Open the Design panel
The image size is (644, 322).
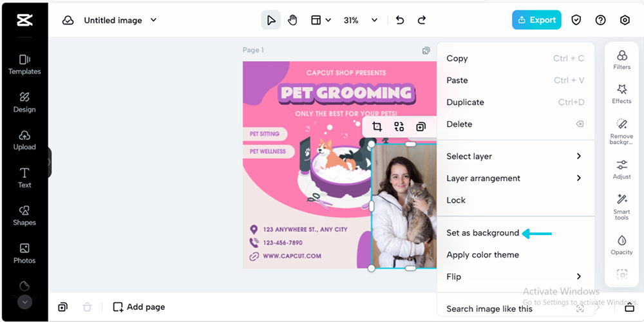point(24,102)
